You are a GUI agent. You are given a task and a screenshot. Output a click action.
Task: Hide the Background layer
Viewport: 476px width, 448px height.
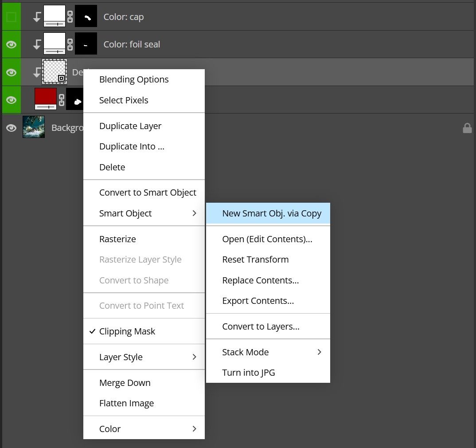point(12,128)
